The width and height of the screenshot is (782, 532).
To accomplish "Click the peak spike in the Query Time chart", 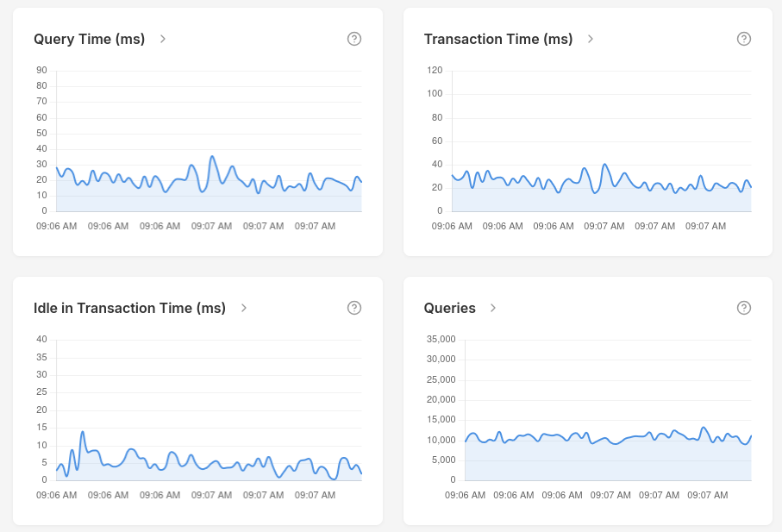I will (213, 156).
